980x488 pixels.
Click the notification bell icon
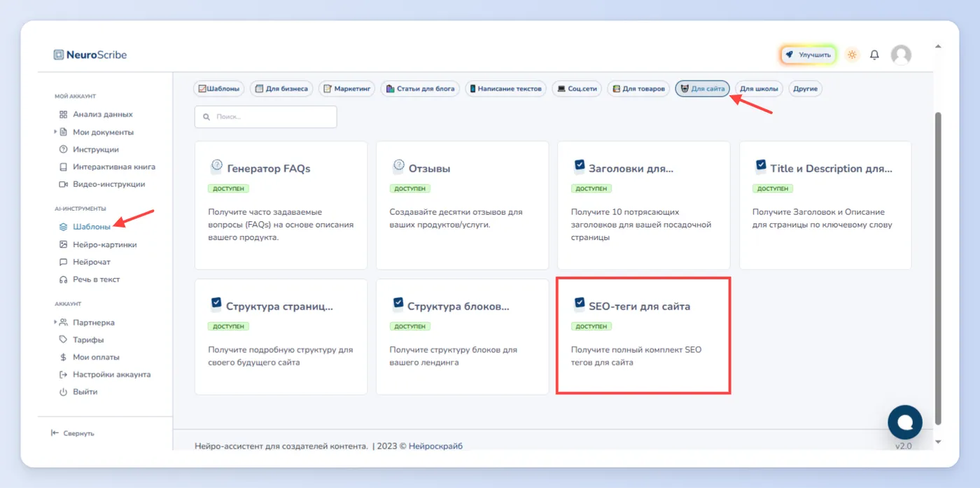[874, 55]
